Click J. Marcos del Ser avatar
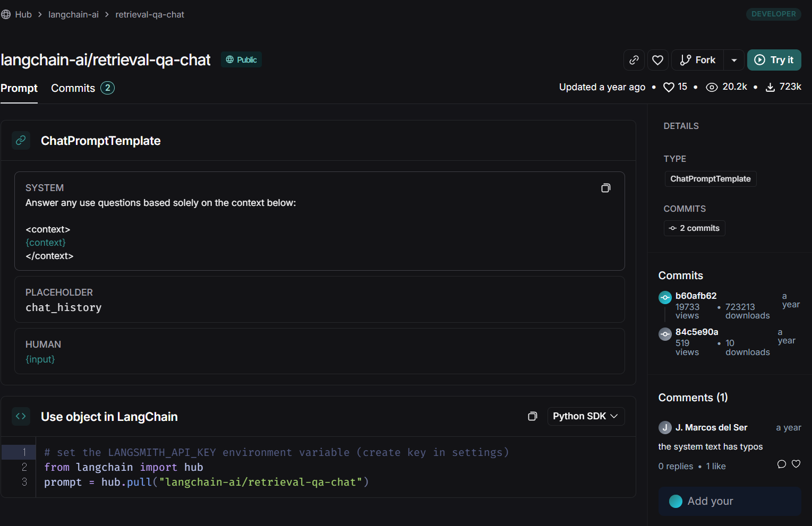Image resolution: width=812 pixels, height=526 pixels. pyautogui.click(x=665, y=427)
